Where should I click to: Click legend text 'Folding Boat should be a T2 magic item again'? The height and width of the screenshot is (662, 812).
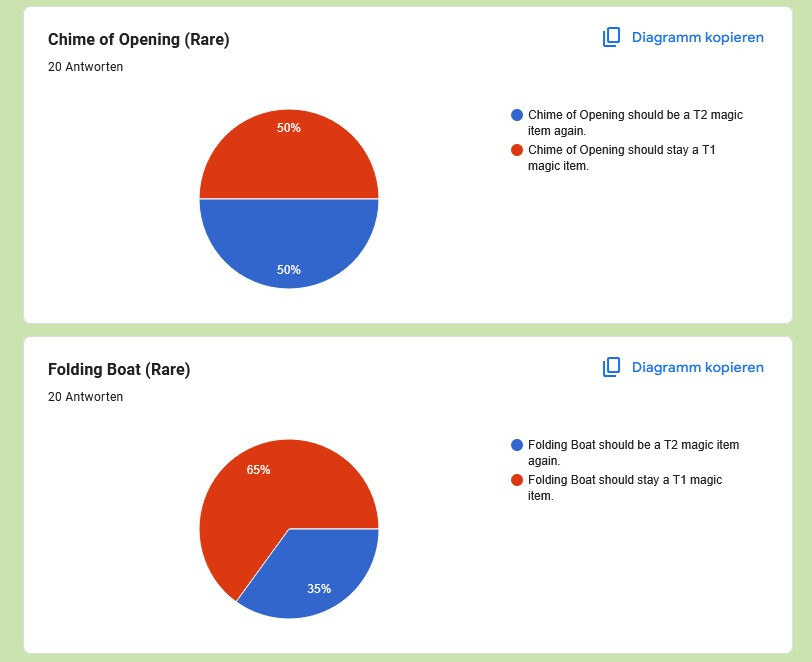633,453
